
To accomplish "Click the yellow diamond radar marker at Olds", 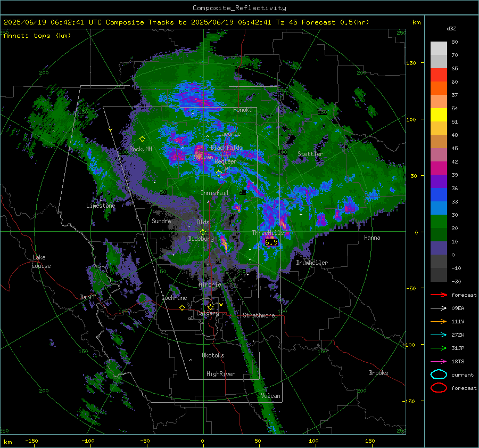I will [203, 232].
